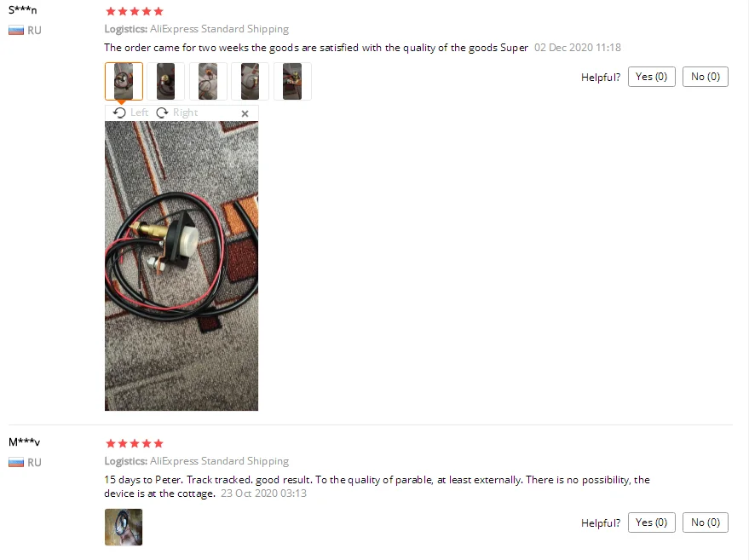Mark M***v's review helpful with Yes

652,522
